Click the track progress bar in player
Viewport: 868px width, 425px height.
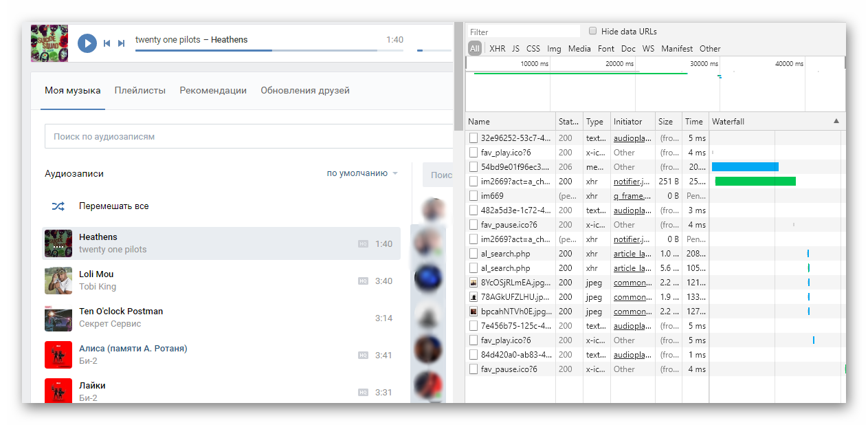pos(256,50)
